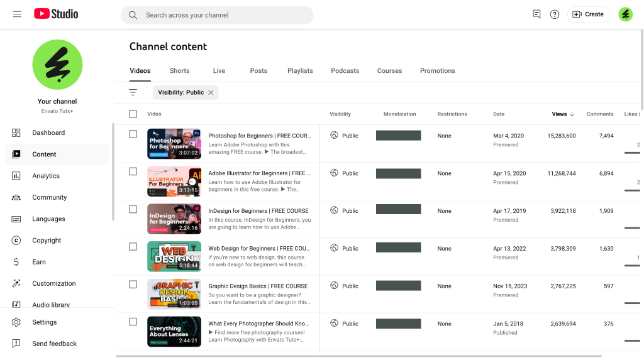Switch to the Videos tab
Image resolution: width=644 pixels, height=358 pixels.
tap(140, 70)
